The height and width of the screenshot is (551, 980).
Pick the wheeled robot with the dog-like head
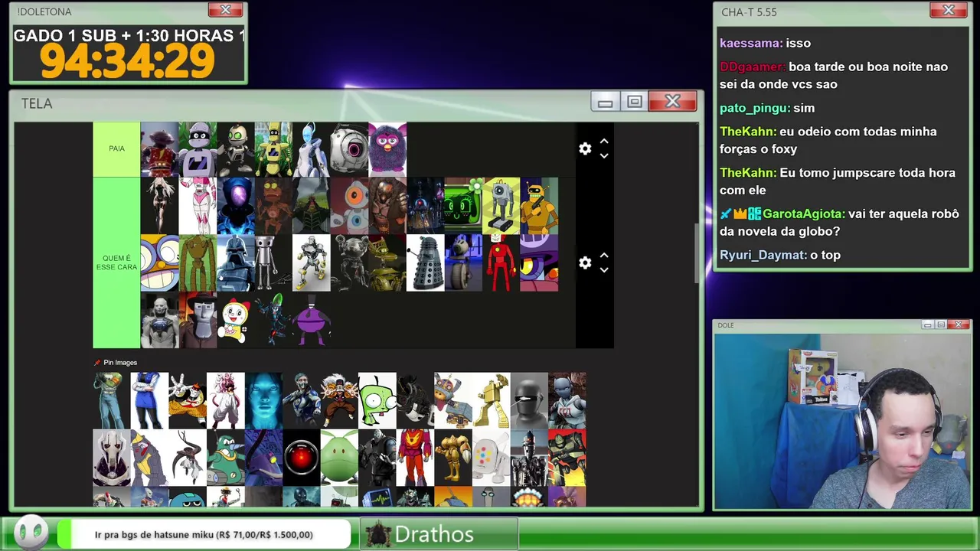pos(463,262)
